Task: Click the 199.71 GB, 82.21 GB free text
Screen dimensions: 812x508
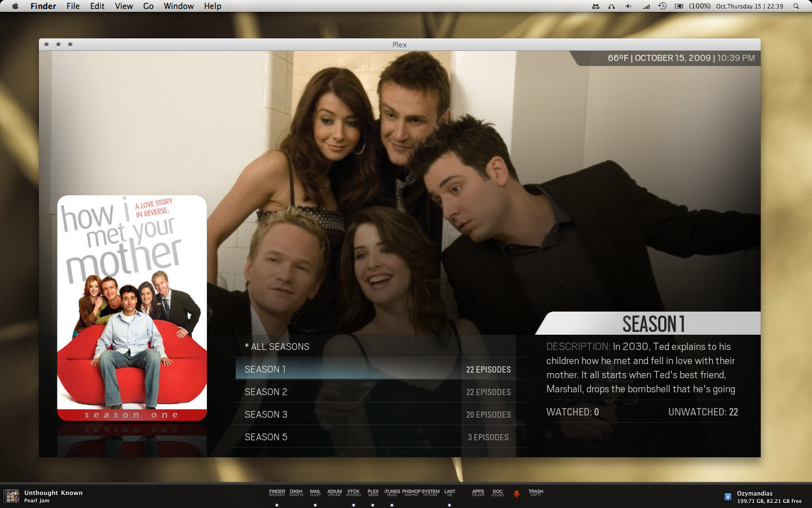Action: 769,501
